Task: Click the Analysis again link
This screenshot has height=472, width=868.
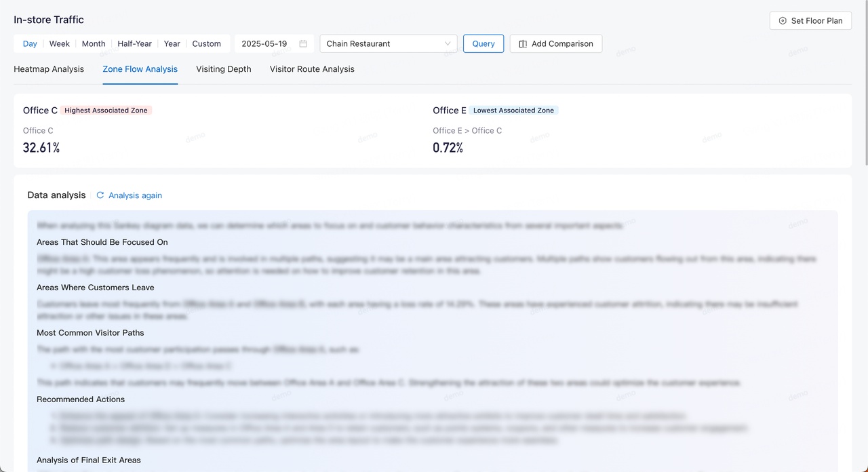Action: tap(135, 195)
